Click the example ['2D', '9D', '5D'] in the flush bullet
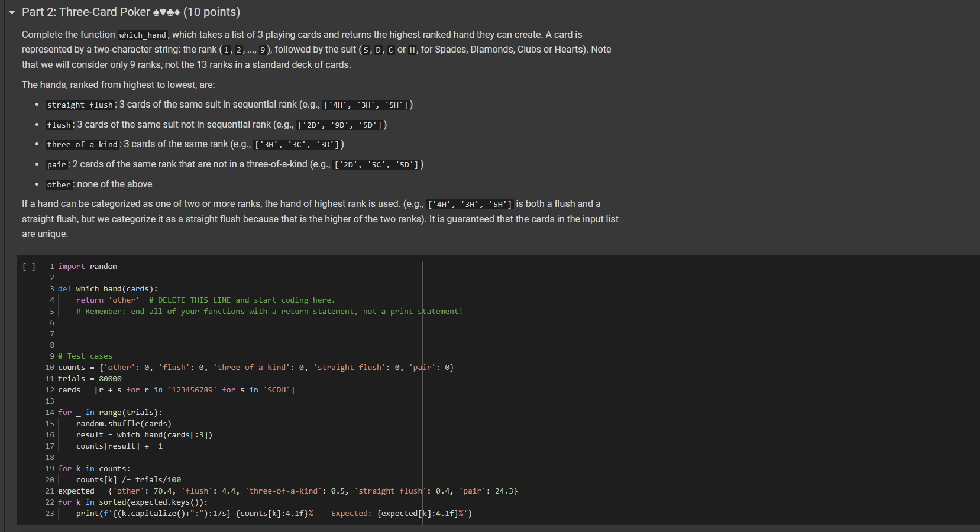 click(340, 125)
